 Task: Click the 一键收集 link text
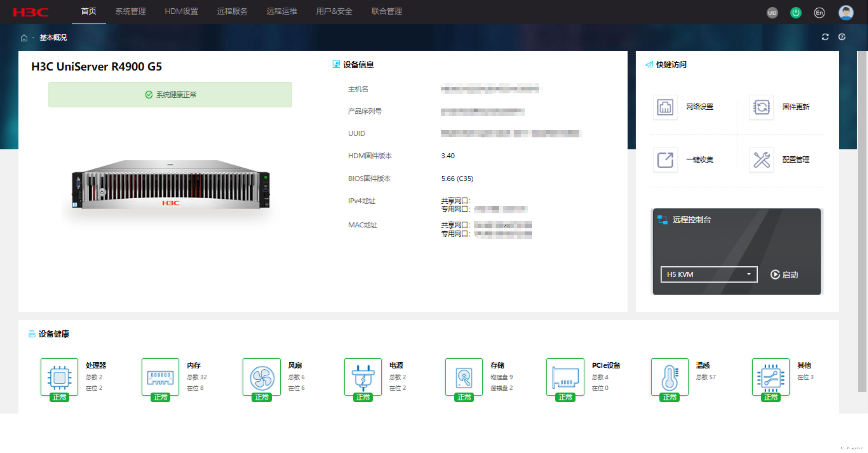[699, 160]
